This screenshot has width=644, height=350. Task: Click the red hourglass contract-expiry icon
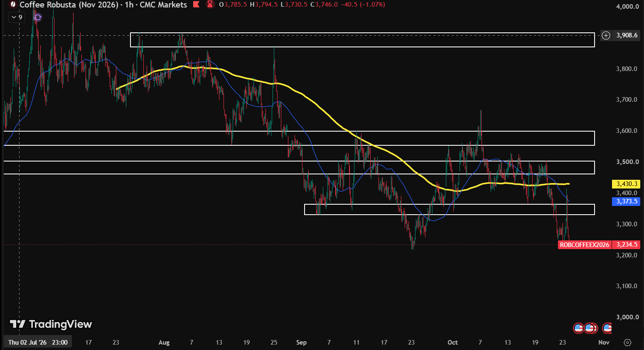coord(210,5)
